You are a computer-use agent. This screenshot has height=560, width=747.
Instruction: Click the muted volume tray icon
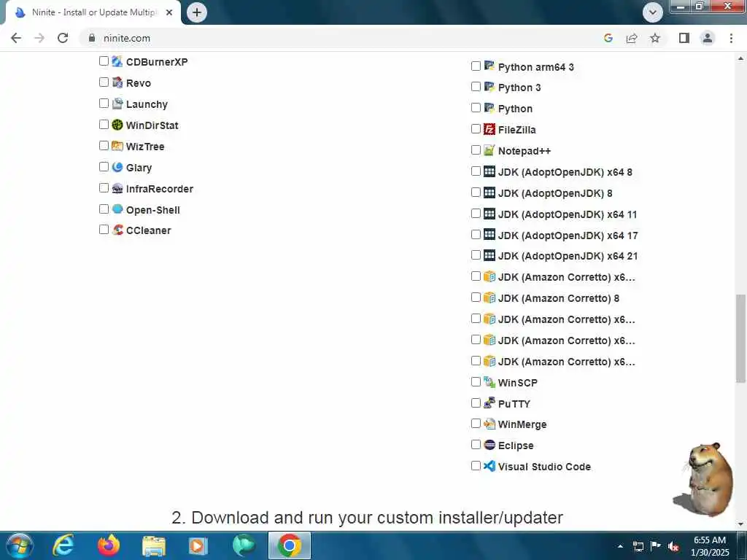[x=673, y=546]
